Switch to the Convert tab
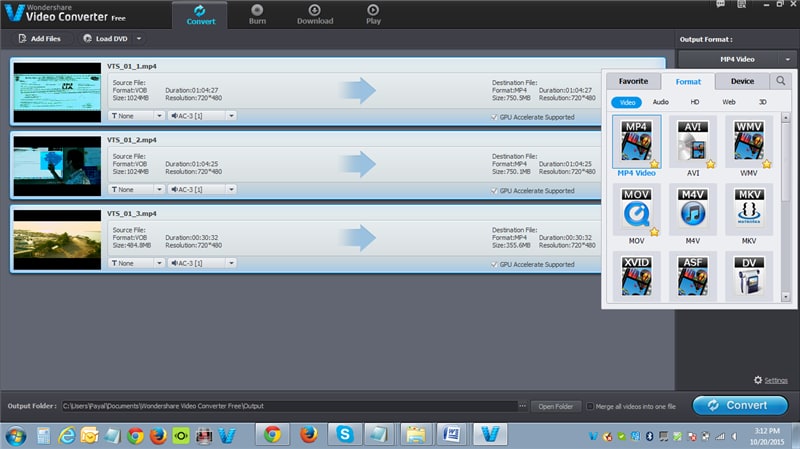800x449 pixels. (201, 15)
